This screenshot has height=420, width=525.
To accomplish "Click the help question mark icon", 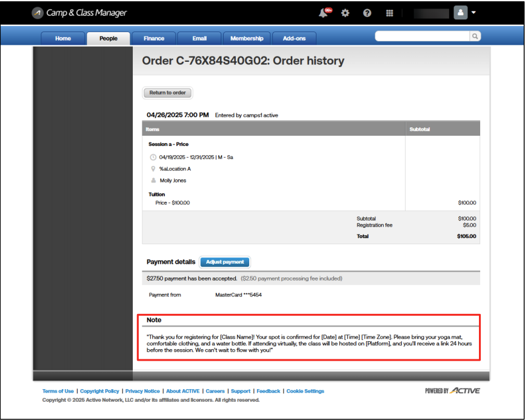I will [367, 13].
